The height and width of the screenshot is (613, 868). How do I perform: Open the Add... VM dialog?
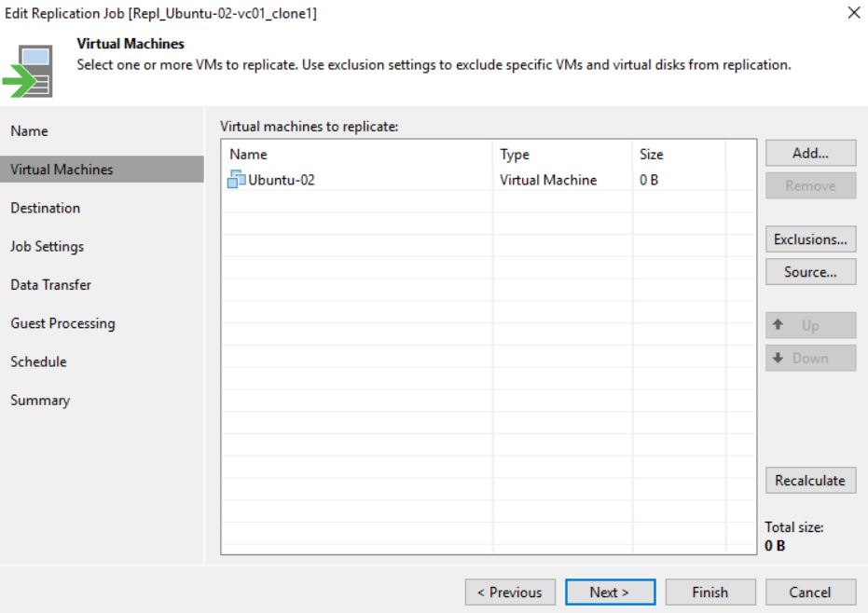(810, 153)
